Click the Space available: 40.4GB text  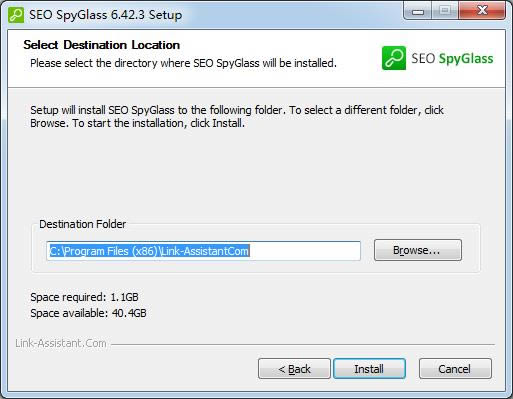[x=88, y=313]
